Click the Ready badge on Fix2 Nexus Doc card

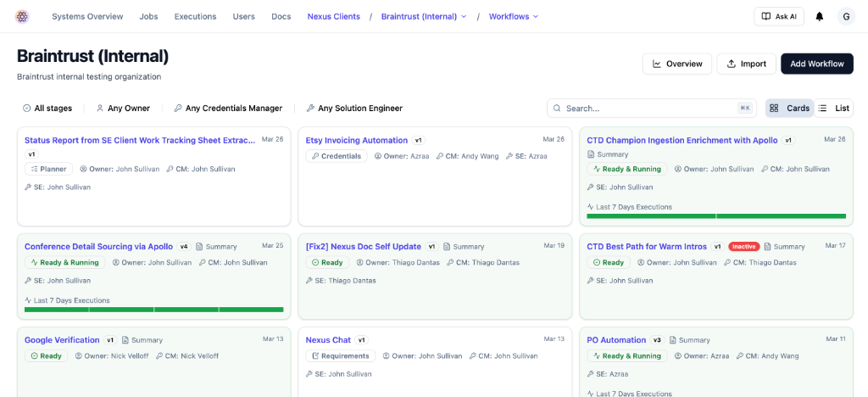tap(328, 262)
